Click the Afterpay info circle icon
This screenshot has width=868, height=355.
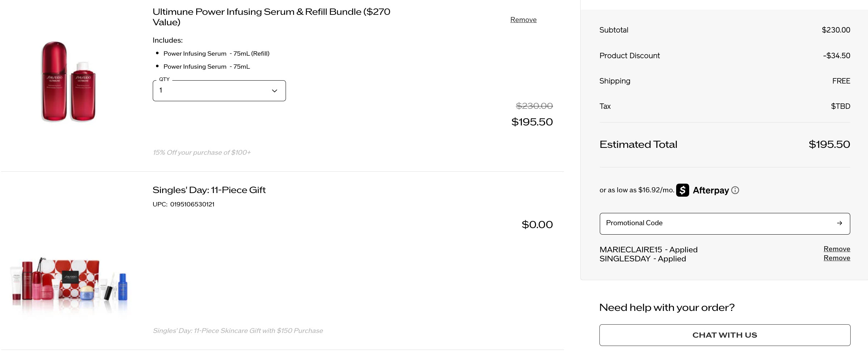[735, 190]
